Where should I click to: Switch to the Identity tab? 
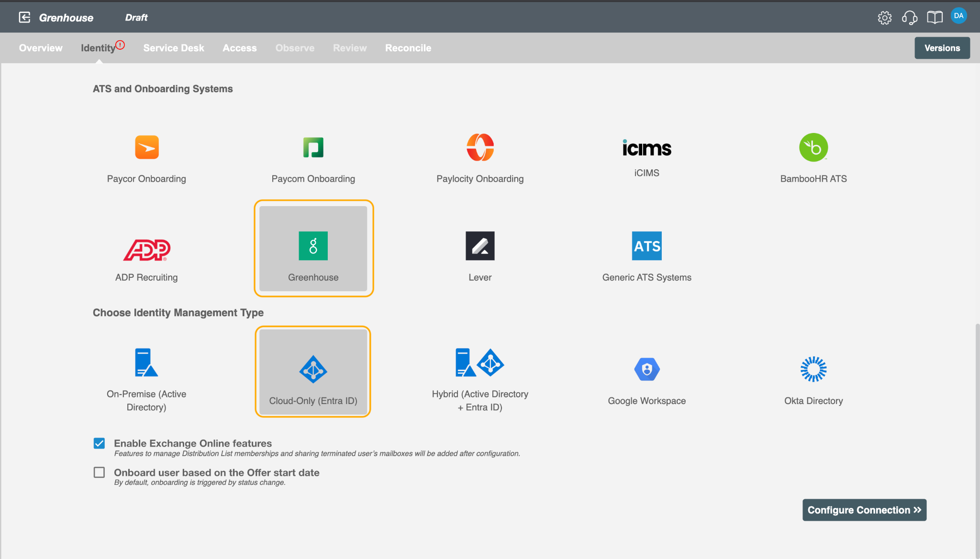pyautogui.click(x=98, y=48)
